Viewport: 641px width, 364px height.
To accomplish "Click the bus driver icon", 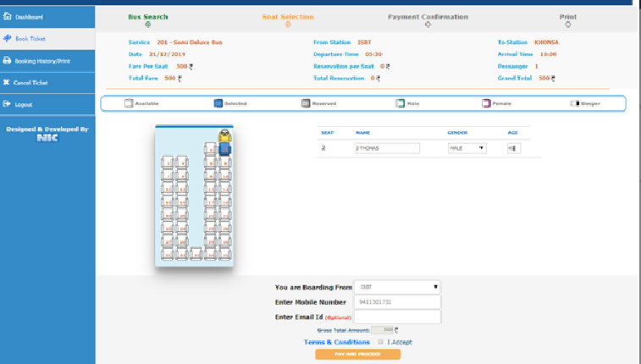I will [224, 135].
